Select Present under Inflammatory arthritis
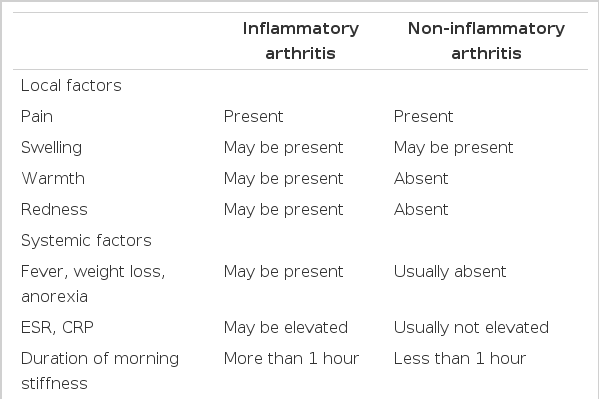 coord(254,116)
